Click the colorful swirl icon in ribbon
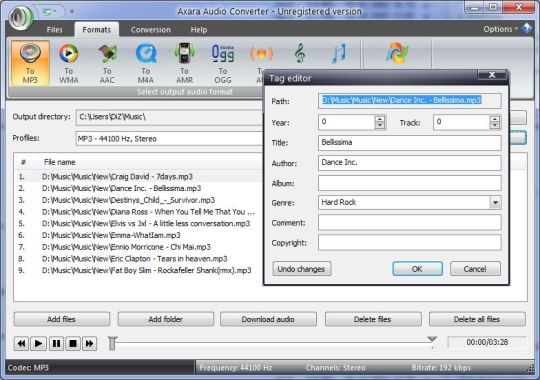 [x=397, y=53]
